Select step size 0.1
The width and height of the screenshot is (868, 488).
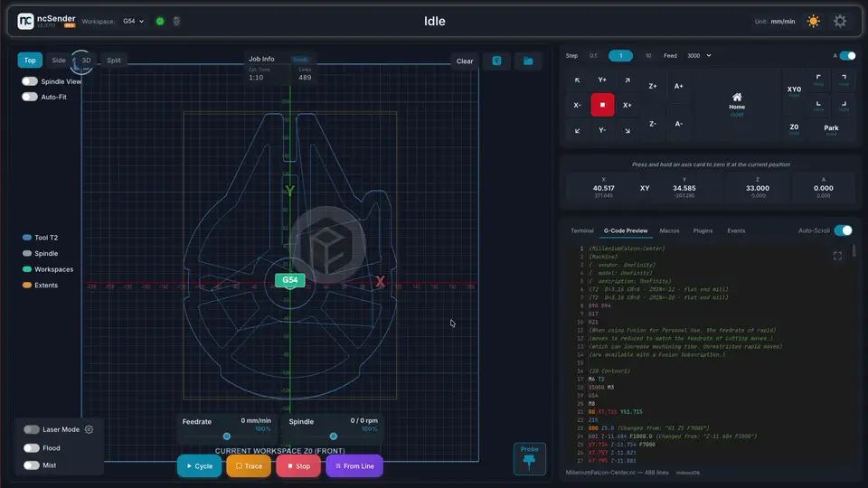pyautogui.click(x=593, y=56)
